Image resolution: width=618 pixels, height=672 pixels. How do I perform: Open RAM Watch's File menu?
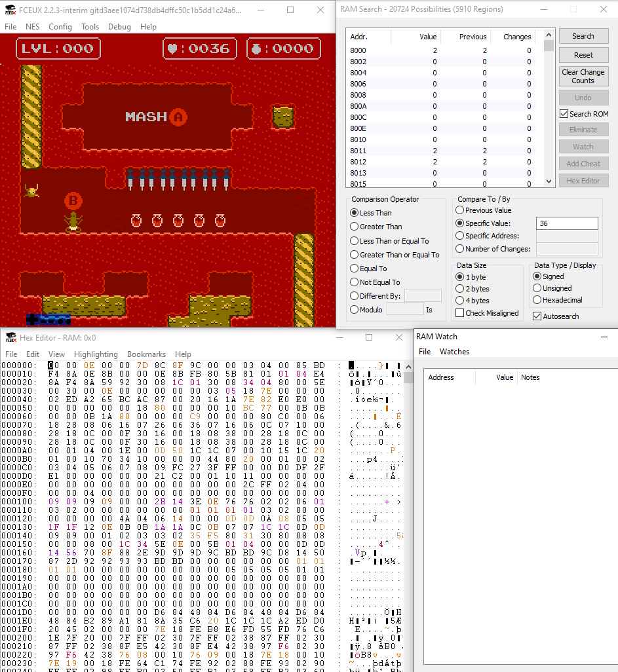(425, 352)
